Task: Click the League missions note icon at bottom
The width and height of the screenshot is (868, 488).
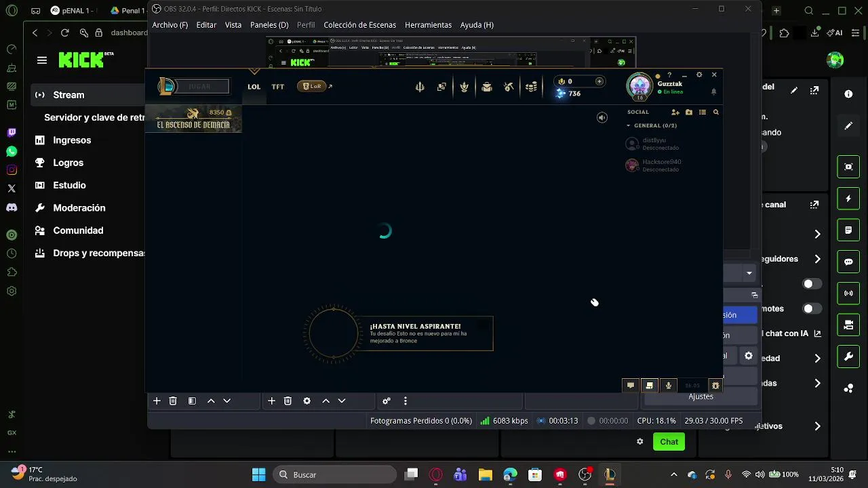Action: [649, 385]
